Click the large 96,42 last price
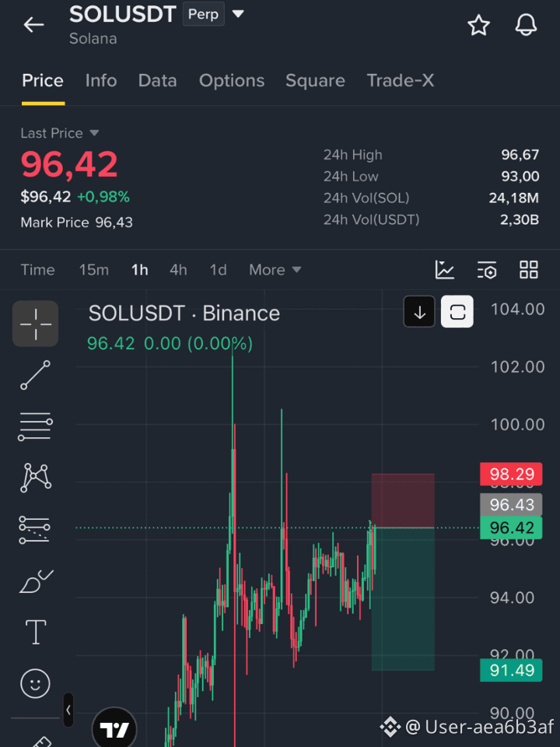560x747 pixels. click(69, 164)
